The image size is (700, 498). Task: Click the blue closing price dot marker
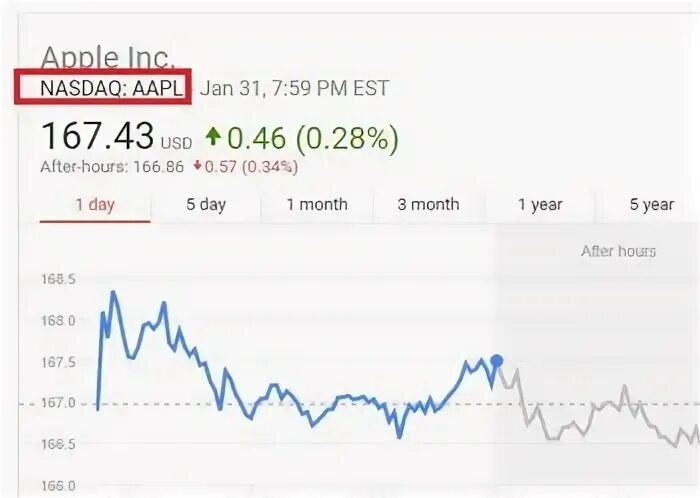(x=496, y=361)
